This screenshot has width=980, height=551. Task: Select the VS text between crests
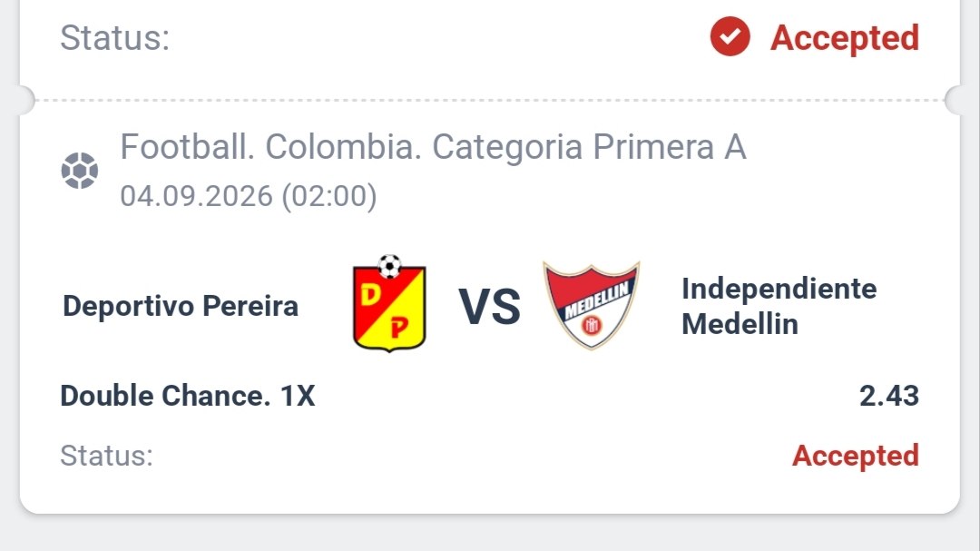click(489, 307)
